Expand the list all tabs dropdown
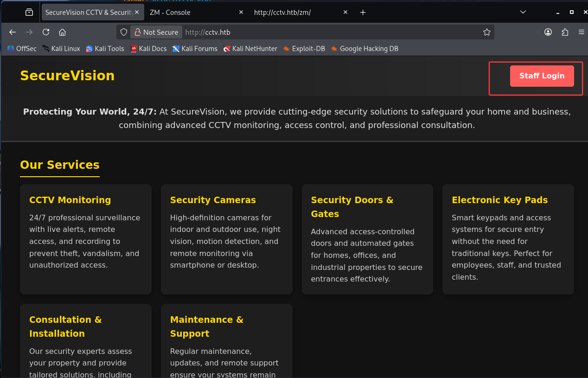 [x=523, y=13]
